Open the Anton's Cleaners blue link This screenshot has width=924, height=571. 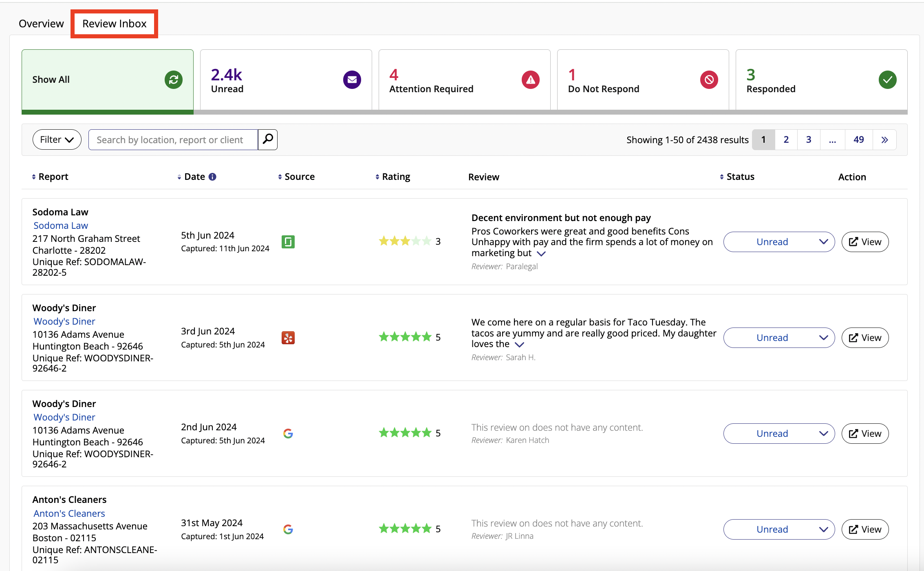(x=69, y=513)
